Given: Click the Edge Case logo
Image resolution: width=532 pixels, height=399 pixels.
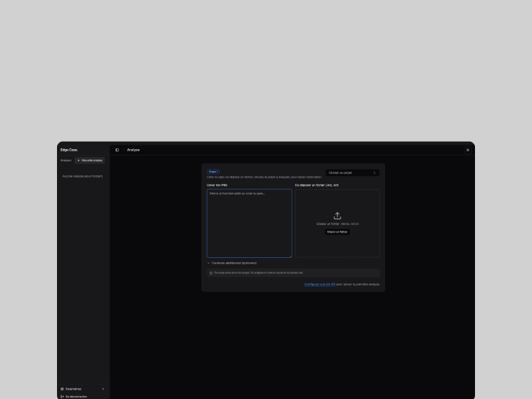Looking at the screenshot, I should [69, 150].
